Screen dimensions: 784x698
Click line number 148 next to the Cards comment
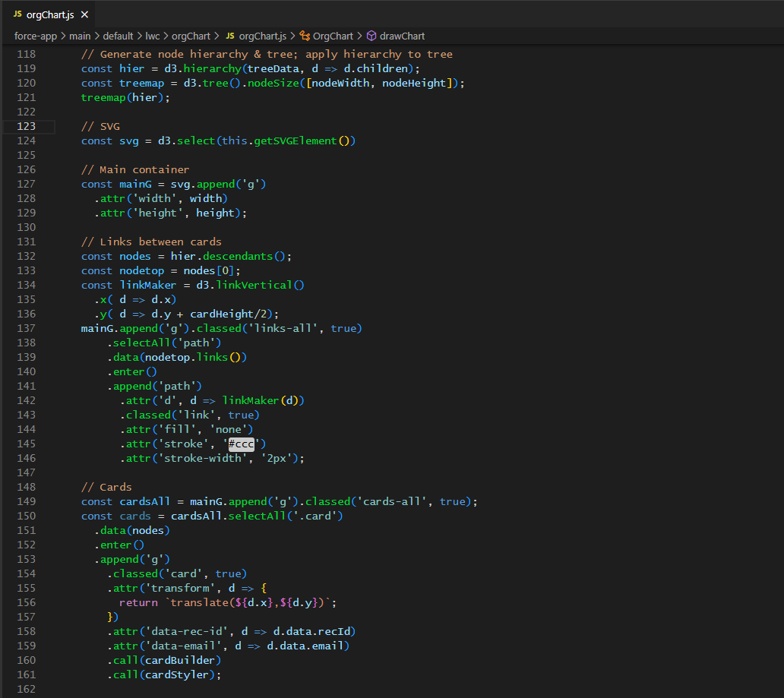(x=26, y=487)
